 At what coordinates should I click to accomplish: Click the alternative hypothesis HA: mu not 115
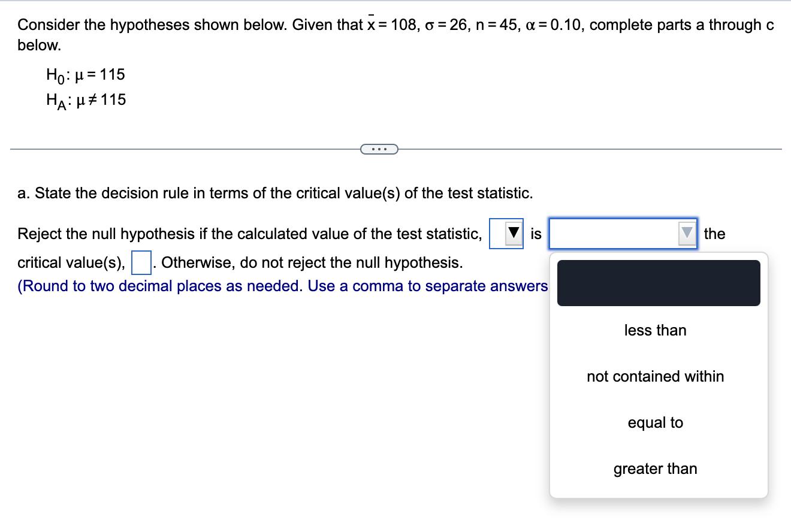pyautogui.click(x=86, y=99)
